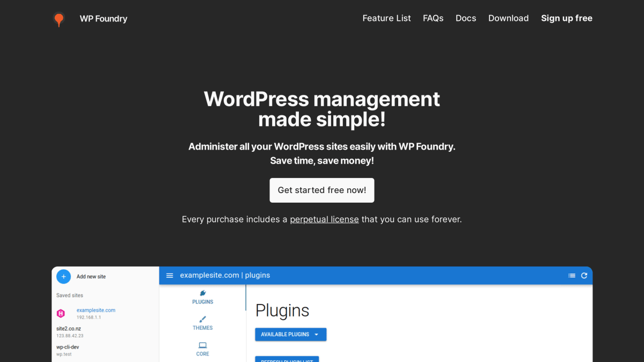
Task: Click Sign up free in the navigation
Action: (x=567, y=18)
